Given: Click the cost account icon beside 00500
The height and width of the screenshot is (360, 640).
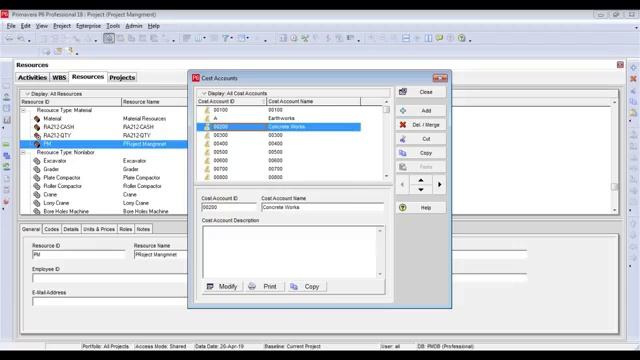Looking at the screenshot, I should coord(207,152).
